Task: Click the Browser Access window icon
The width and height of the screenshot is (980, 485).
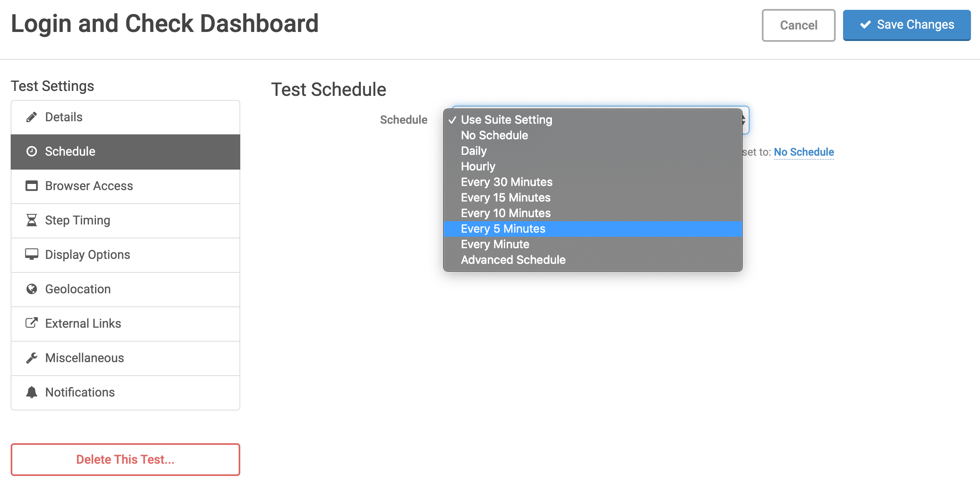Action: click(x=32, y=186)
